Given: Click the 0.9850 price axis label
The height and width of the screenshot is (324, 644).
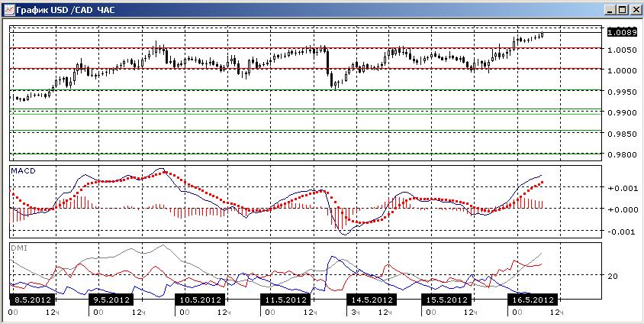Looking at the screenshot, I should (x=621, y=134).
